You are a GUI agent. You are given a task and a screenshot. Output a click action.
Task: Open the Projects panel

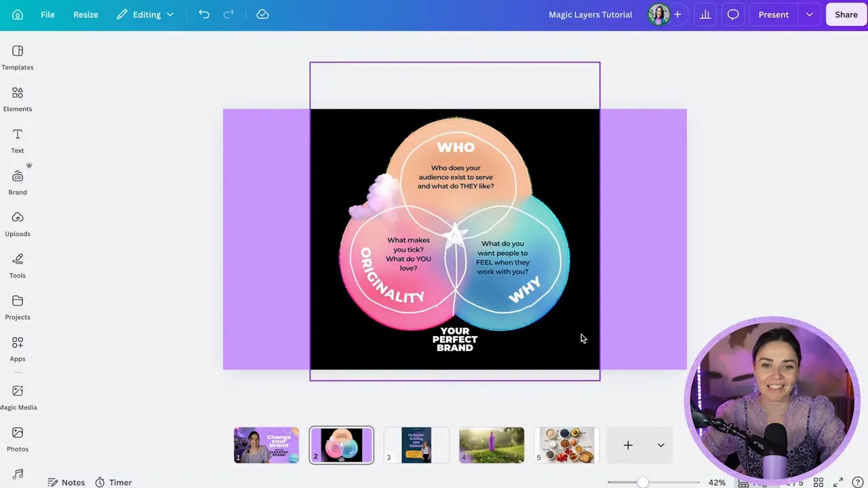click(18, 307)
